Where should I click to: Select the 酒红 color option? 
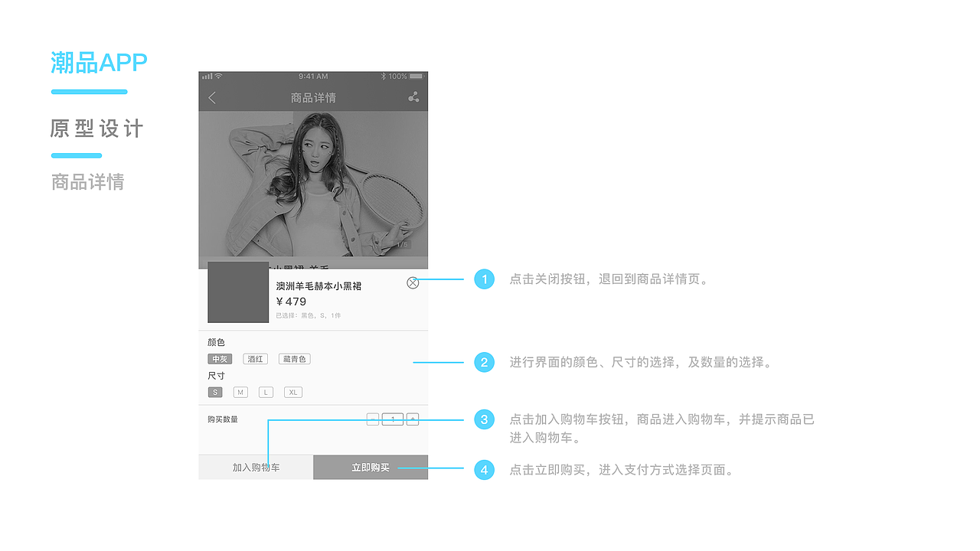tap(255, 358)
